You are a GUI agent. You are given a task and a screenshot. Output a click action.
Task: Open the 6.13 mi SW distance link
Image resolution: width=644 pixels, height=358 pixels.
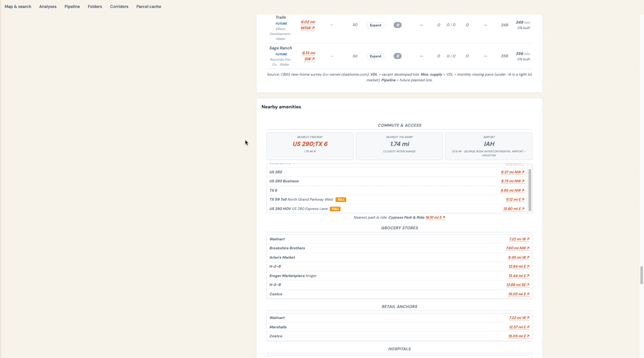[x=309, y=56]
